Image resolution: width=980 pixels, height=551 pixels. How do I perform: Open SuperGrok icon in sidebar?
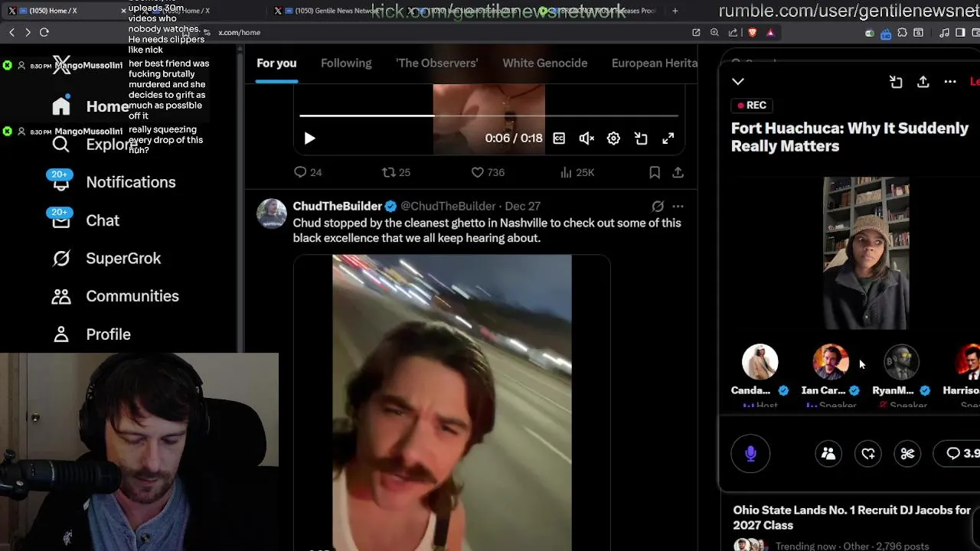[x=61, y=259]
